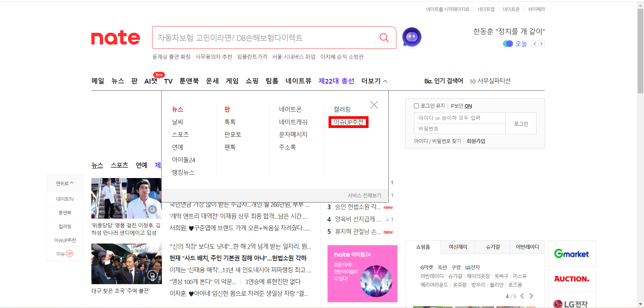Switch to 슈가걸 tab
Screen dimensions: 644x308
click(x=493, y=247)
